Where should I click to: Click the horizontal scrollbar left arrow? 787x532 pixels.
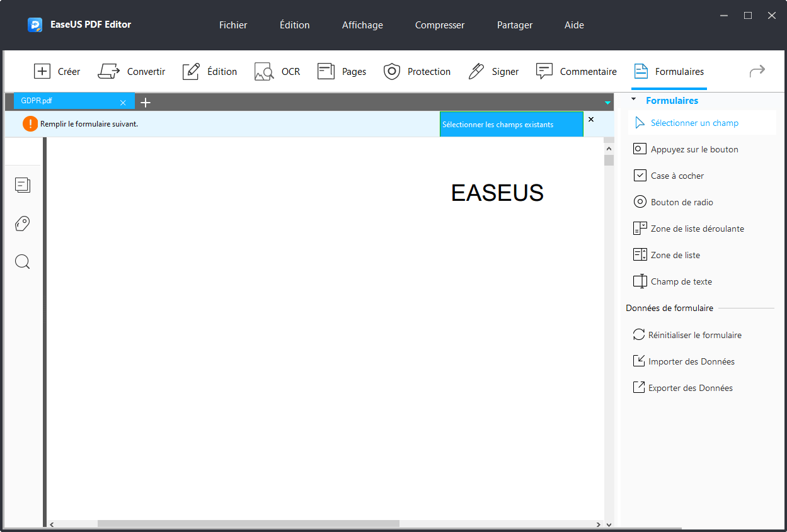[52, 524]
